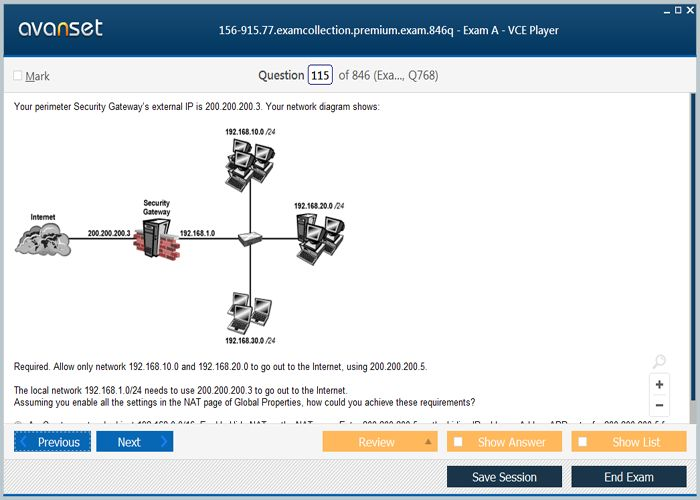Click the Avanset logo
The image size is (700, 500).
tap(60, 29)
